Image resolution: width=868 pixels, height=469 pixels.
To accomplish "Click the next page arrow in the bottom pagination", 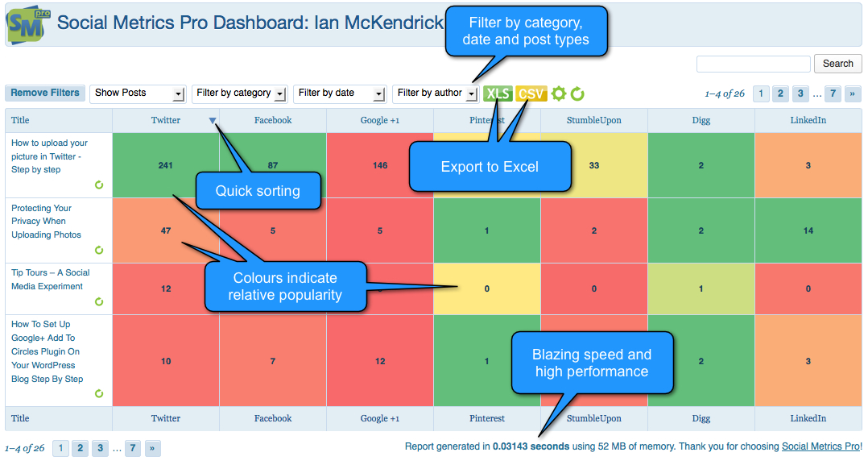I will 152,448.
